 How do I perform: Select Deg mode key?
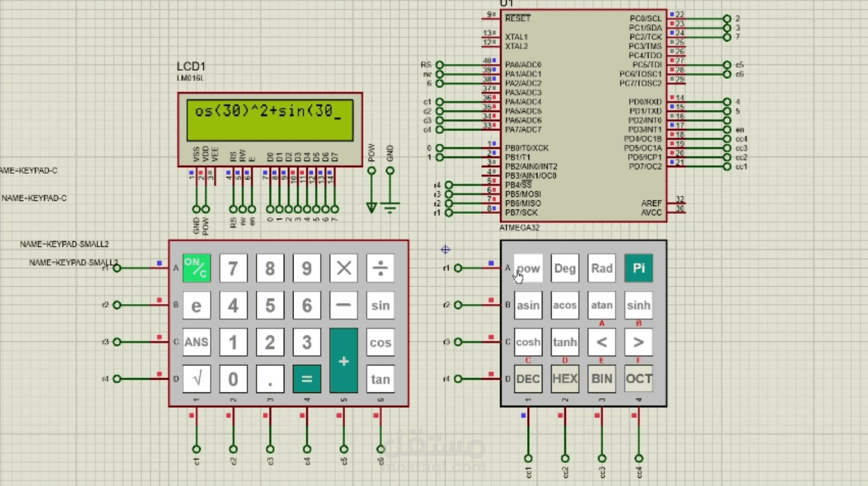pyautogui.click(x=565, y=268)
